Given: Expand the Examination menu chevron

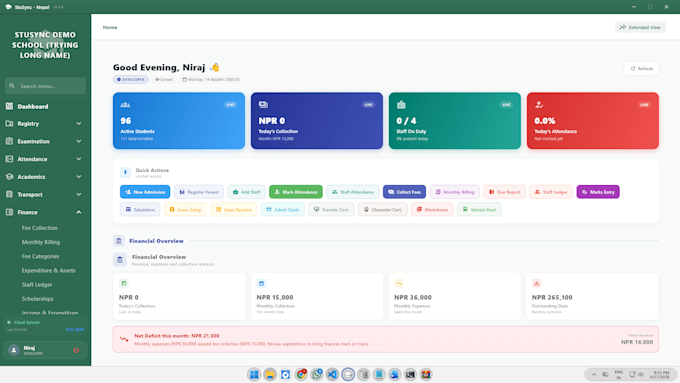Looking at the screenshot, I should 78,141.
